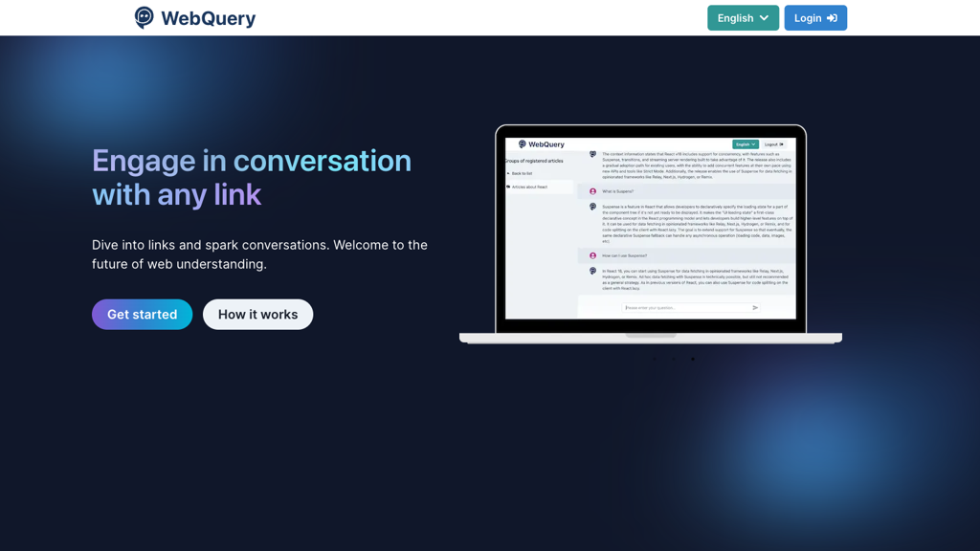Click the chevron arrow on header English button
Image resolution: width=980 pixels, height=551 pixels.
[x=764, y=18]
